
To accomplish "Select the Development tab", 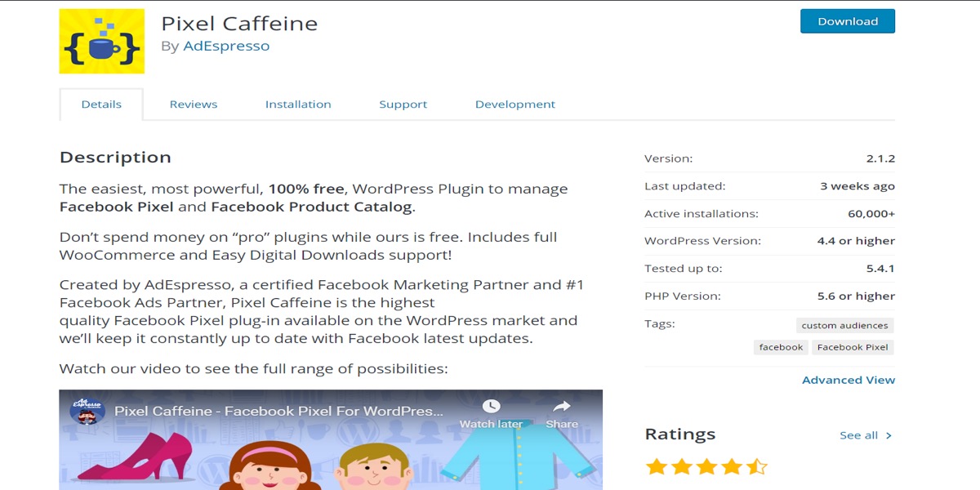I will click(514, 105).
